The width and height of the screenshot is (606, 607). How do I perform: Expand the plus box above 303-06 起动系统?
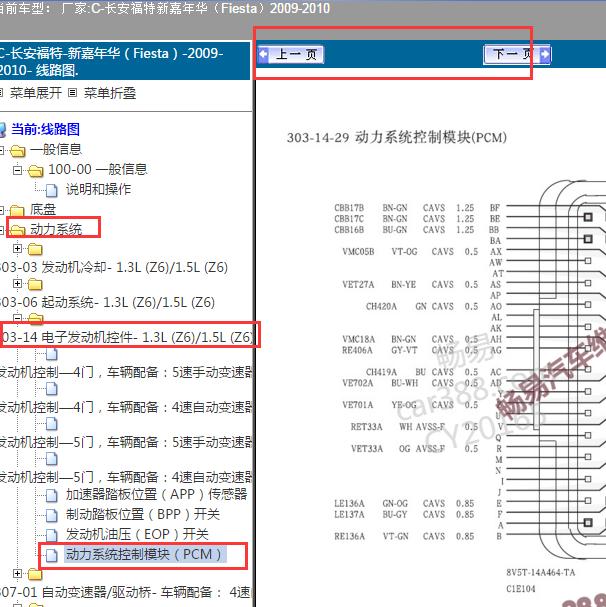tap(17, 283)
